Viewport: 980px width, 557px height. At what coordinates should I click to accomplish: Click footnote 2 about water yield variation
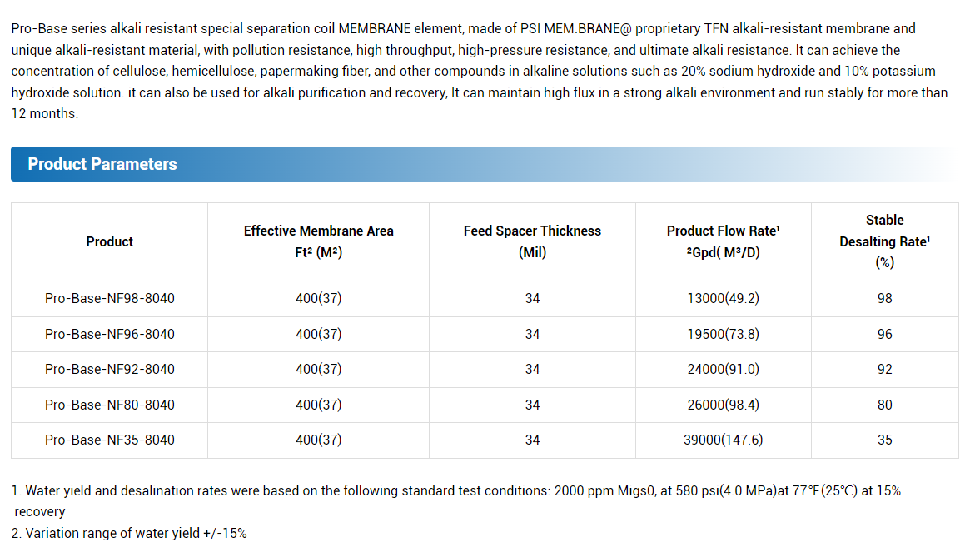pos(129,533)
